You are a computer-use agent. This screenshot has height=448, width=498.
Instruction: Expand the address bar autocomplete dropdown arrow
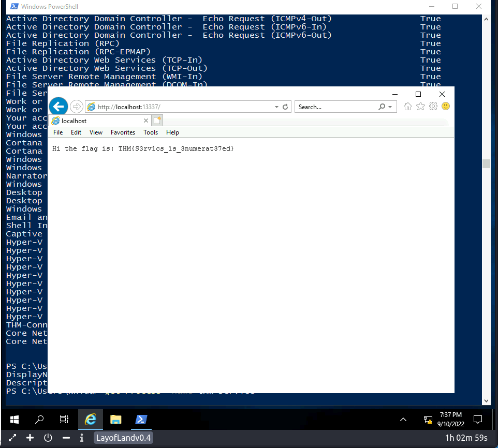pos(276,107)
